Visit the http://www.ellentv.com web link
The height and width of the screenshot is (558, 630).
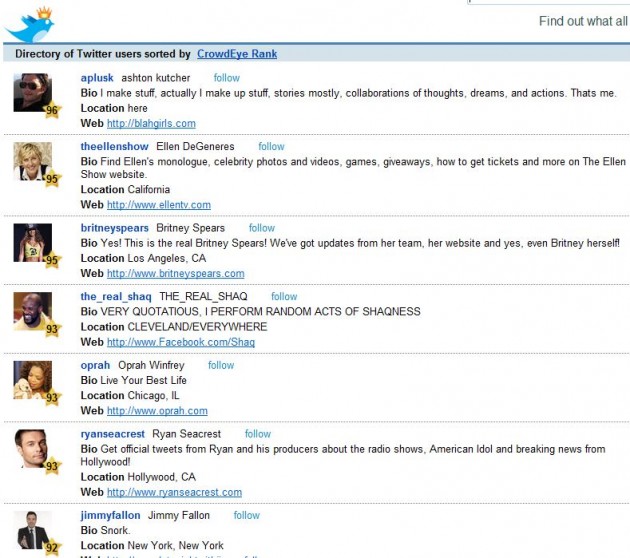[159, 205]
